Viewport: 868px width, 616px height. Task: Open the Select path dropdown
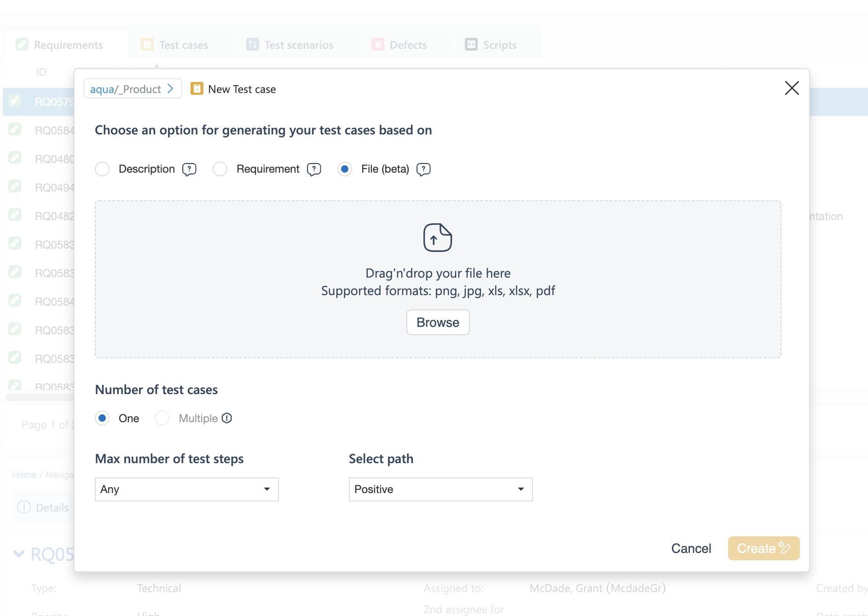pos(440,489)
